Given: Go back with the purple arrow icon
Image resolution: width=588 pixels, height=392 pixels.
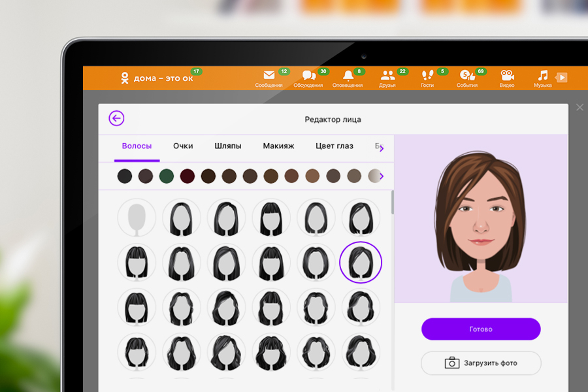Looking at the screenshot, I should (x=116, y=118).
